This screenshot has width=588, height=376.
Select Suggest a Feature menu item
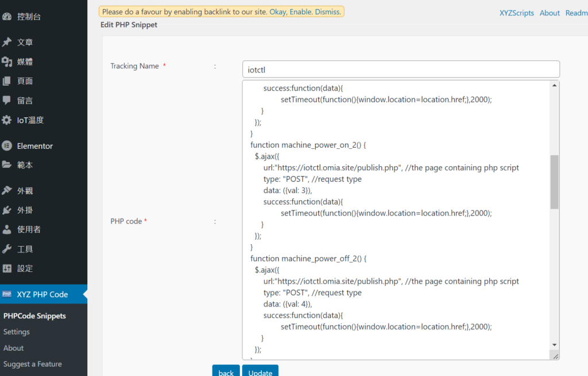[32, 364]
